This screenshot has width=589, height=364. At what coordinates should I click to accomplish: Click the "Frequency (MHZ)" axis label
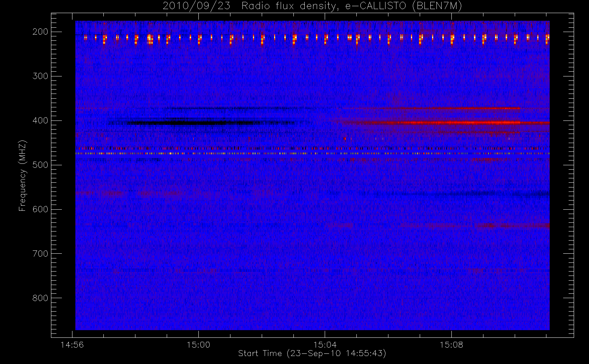click(23, 175)
